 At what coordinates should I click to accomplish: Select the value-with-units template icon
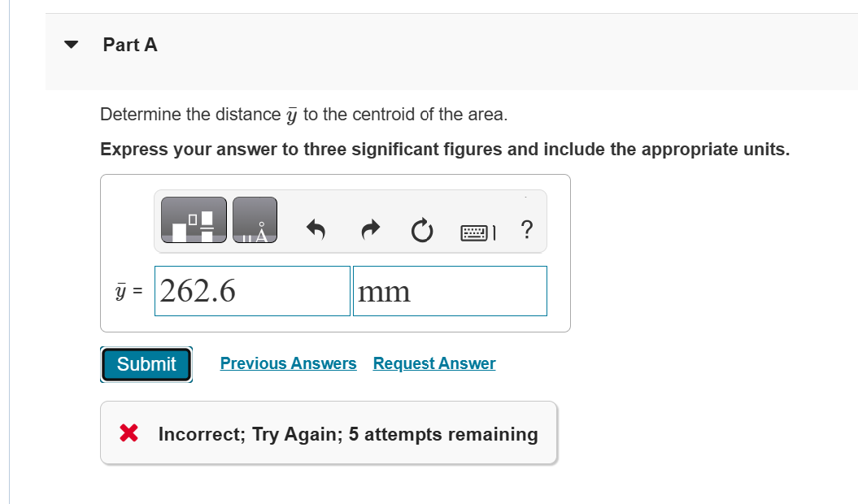point(194,219)
